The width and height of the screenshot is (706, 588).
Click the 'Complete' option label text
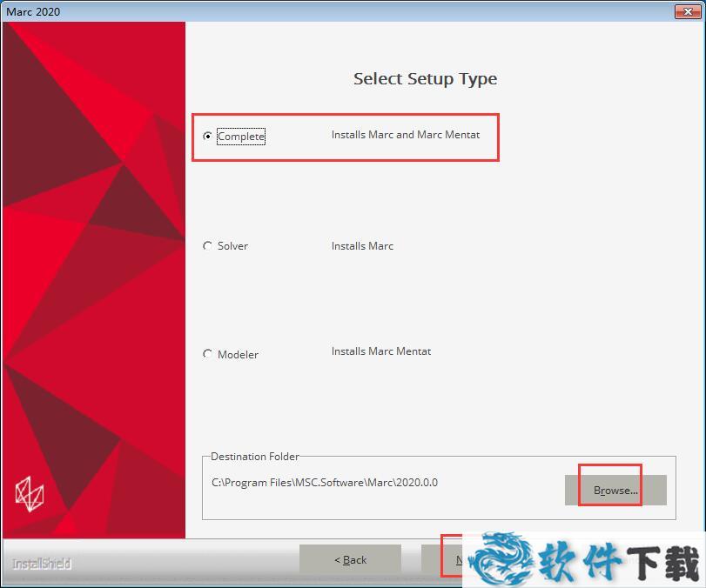point(241,137)
